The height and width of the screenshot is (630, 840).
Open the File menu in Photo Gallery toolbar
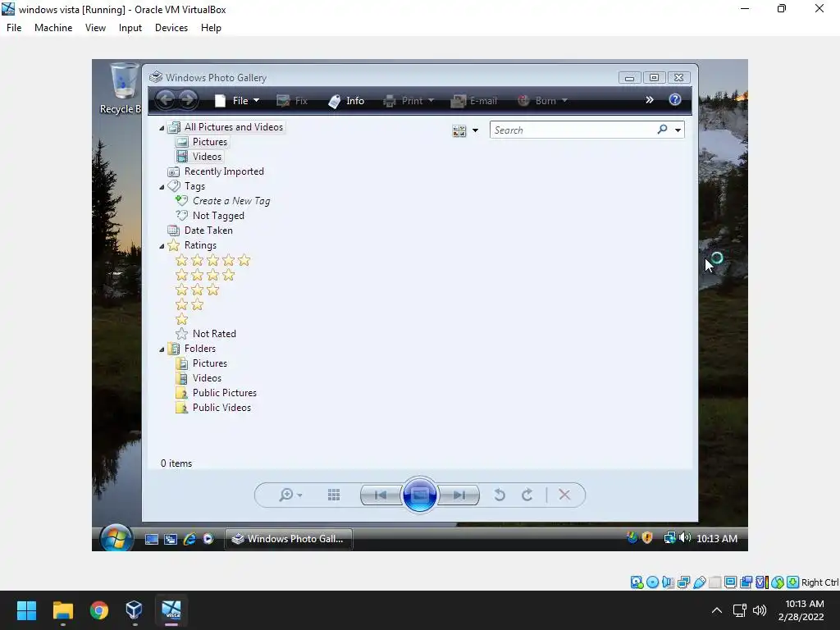click(237, 101)
